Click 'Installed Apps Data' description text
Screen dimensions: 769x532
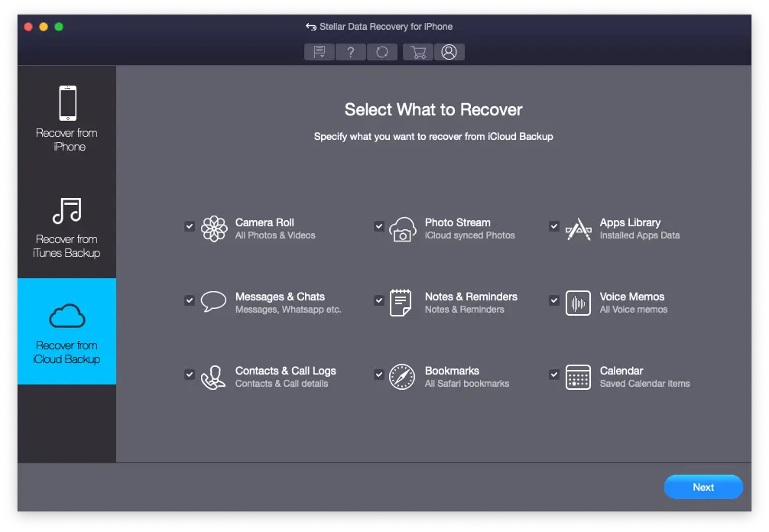coord(640,235)
